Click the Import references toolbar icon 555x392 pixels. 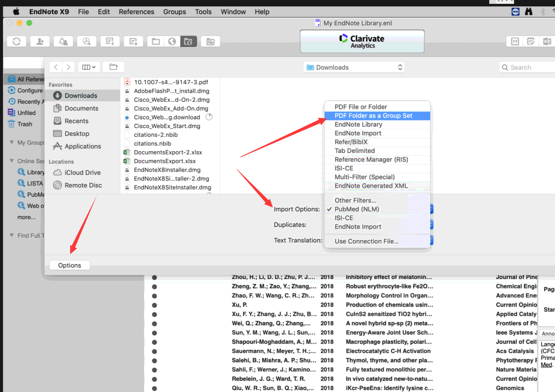[x=110, y=41]
